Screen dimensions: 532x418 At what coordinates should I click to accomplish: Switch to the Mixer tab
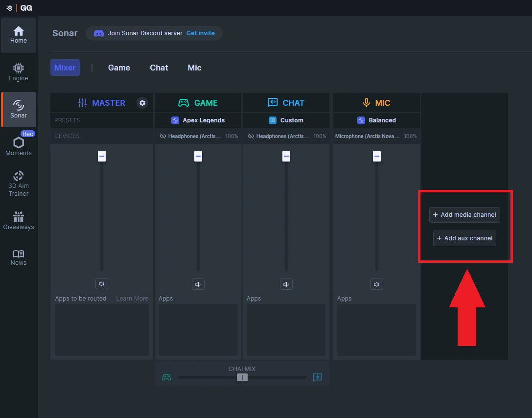65,68
